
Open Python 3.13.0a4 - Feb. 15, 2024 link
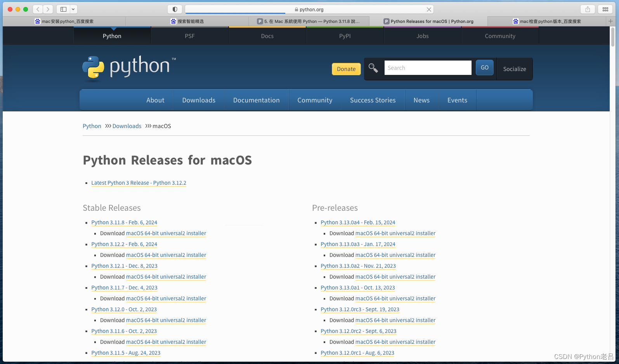[x=358, y=222]
